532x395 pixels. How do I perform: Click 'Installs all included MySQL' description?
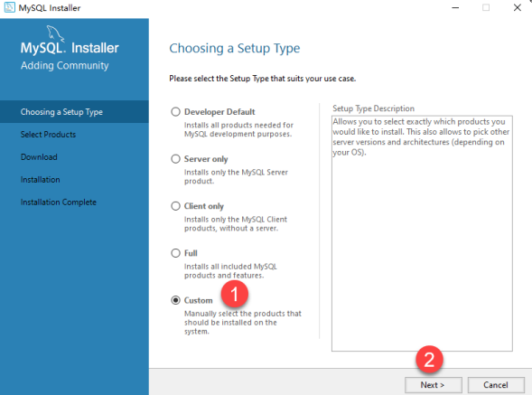pos(230,271)
